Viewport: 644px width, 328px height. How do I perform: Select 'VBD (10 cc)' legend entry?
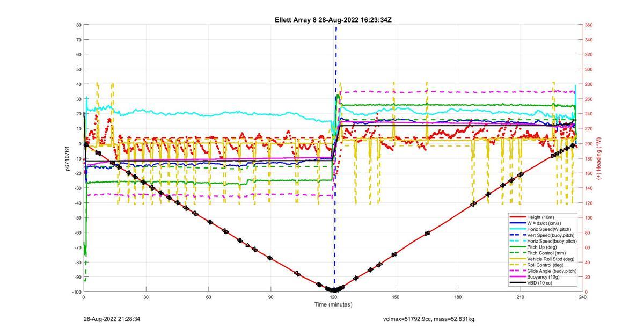pos(540,282)
